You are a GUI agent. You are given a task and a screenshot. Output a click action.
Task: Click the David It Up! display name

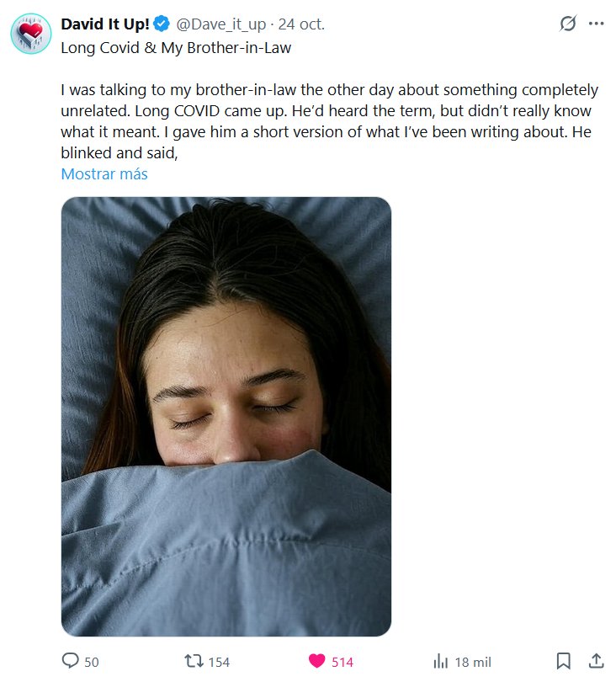click(105, 24)
